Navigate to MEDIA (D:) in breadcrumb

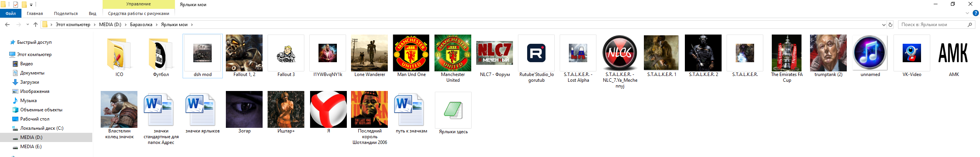[110, 25]
